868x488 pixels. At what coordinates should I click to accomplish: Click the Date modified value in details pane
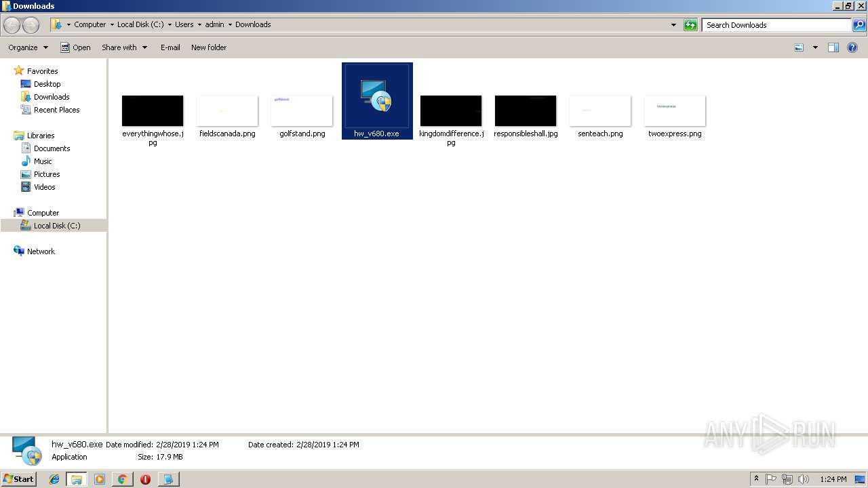pos(187,445)
